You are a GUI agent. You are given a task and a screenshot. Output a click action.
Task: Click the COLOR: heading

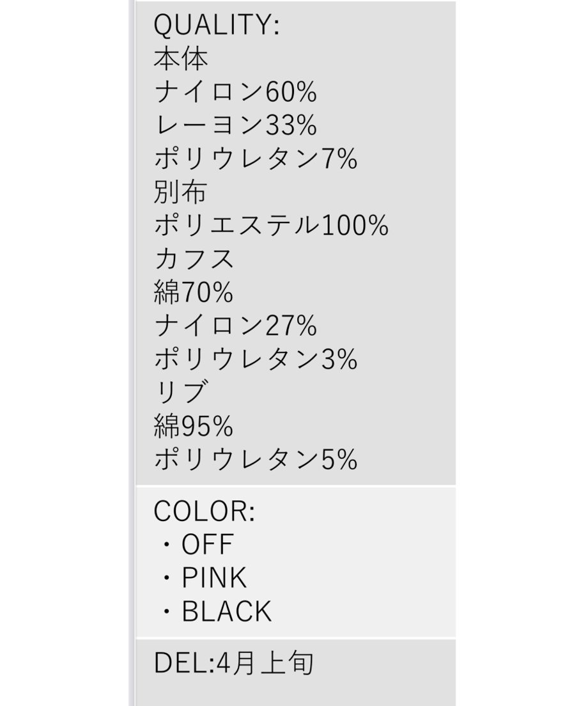coord(205,512)
